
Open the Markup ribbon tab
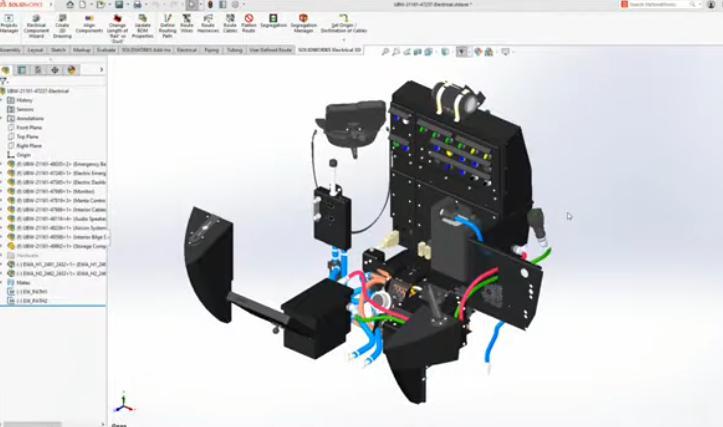(82, 50)
